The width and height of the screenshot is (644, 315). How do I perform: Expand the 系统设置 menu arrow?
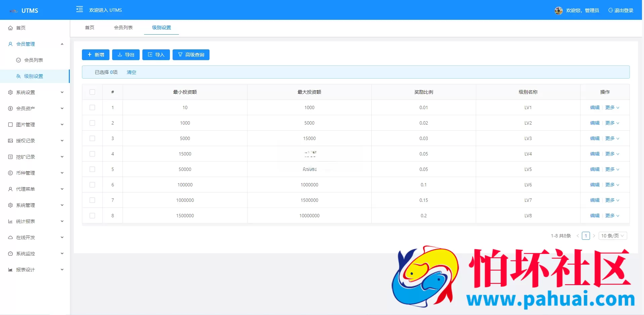coord(62,92)
